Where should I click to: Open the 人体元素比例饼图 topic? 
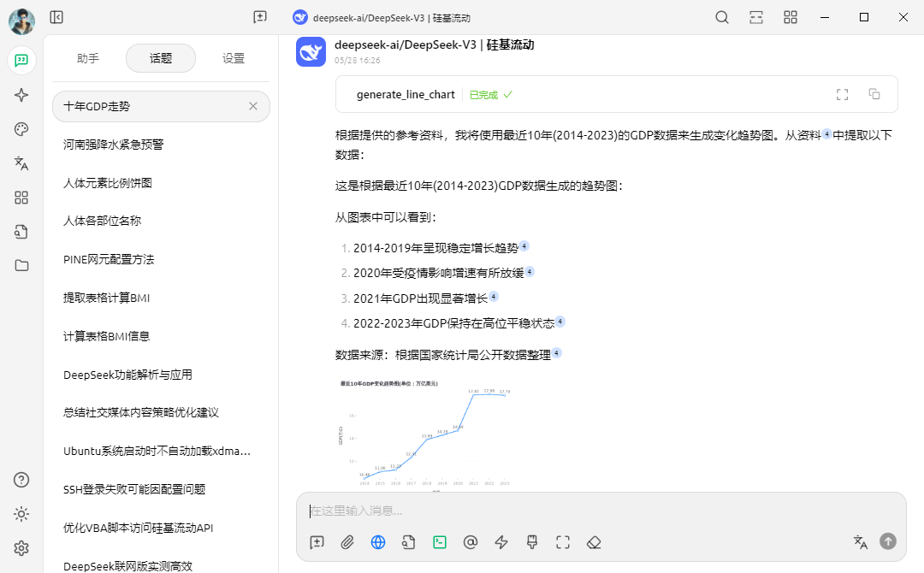point(161,183)
